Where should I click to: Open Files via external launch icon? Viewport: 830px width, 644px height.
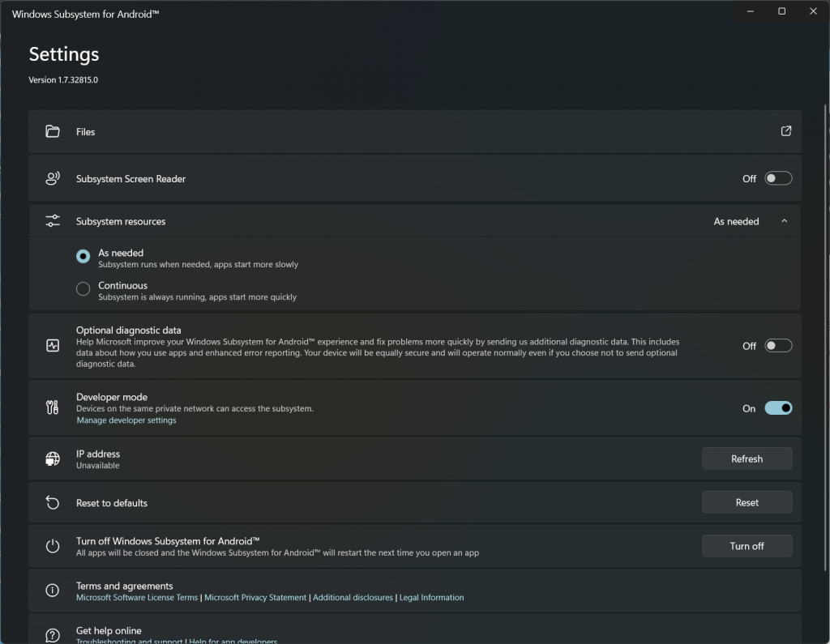(x=785, y=131)
